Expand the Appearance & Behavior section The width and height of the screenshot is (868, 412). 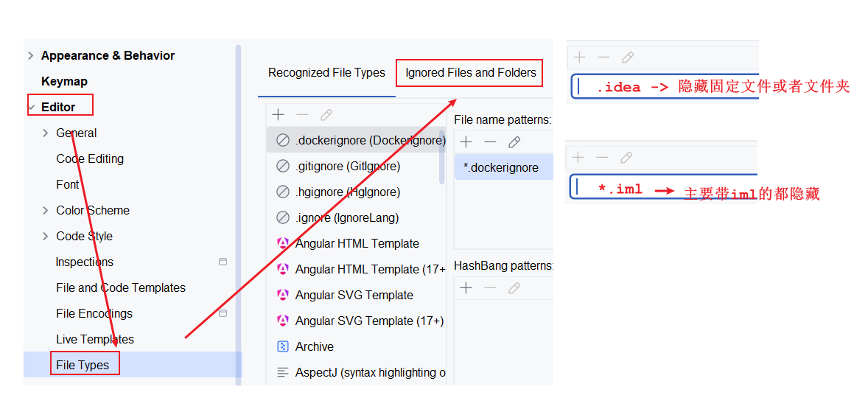point(30,55)
